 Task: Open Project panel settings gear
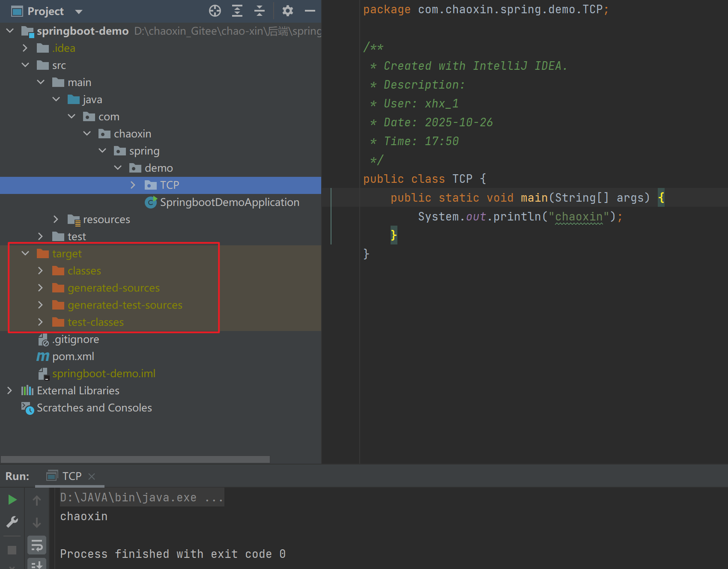288,11
